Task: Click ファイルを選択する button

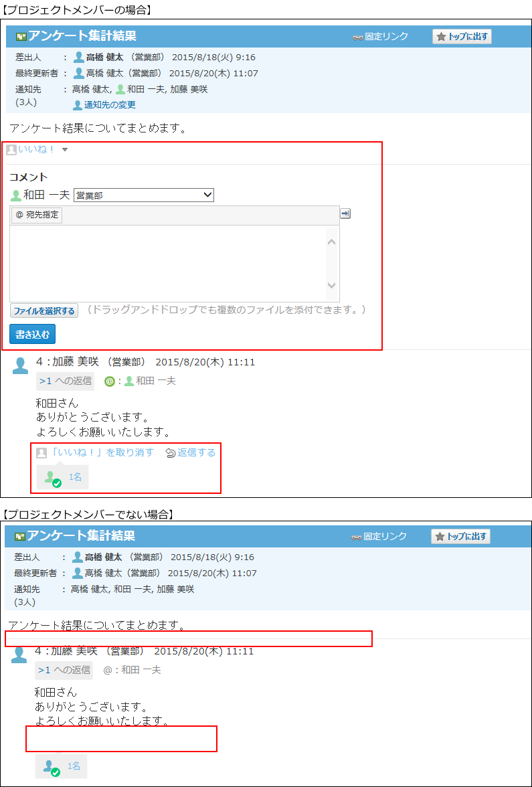Action: (x=44, y=311)
